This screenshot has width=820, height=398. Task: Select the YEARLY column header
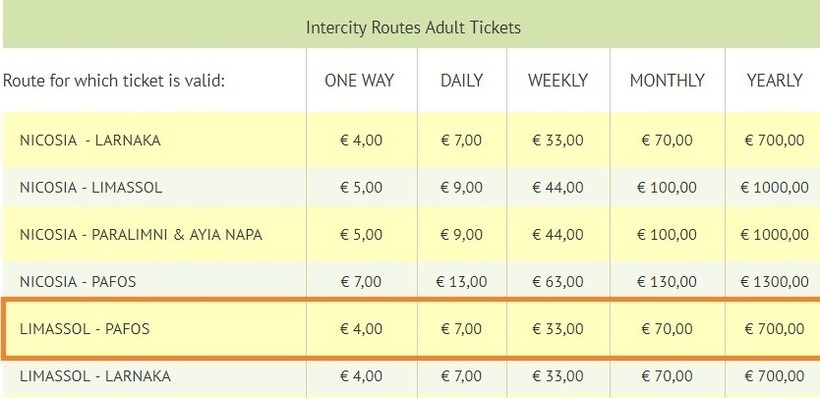(775, 81)
